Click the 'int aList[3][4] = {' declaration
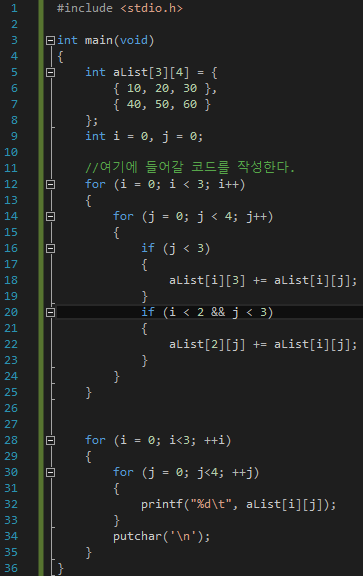The image size is (363, 576). click(151, 72)
